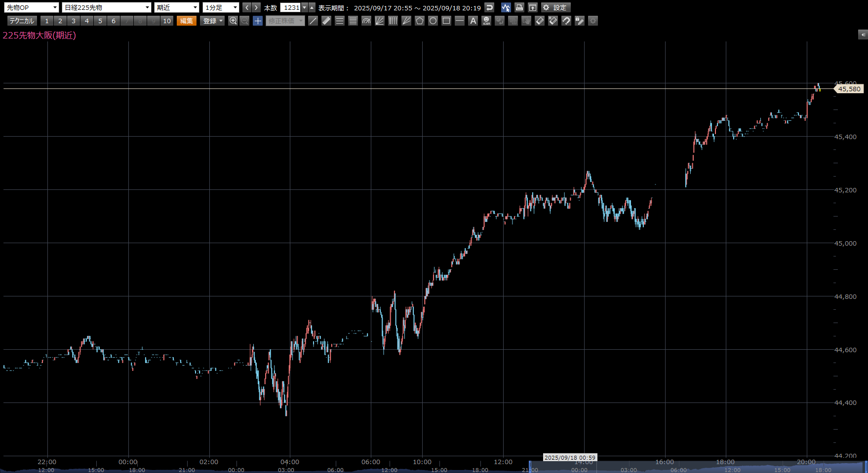Choose the rectangle drawing tool
Image resolution: width=868 pixels, height=473 pixels.
(446, 21)
